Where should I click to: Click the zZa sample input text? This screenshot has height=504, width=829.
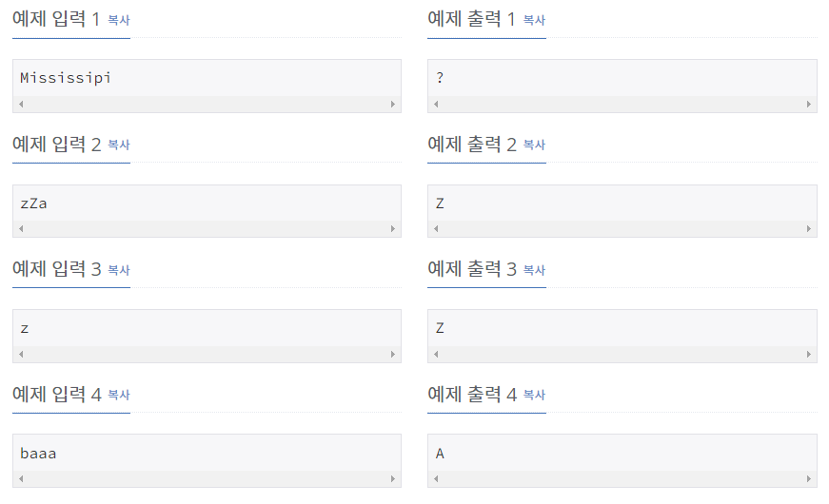coord(33,204)
